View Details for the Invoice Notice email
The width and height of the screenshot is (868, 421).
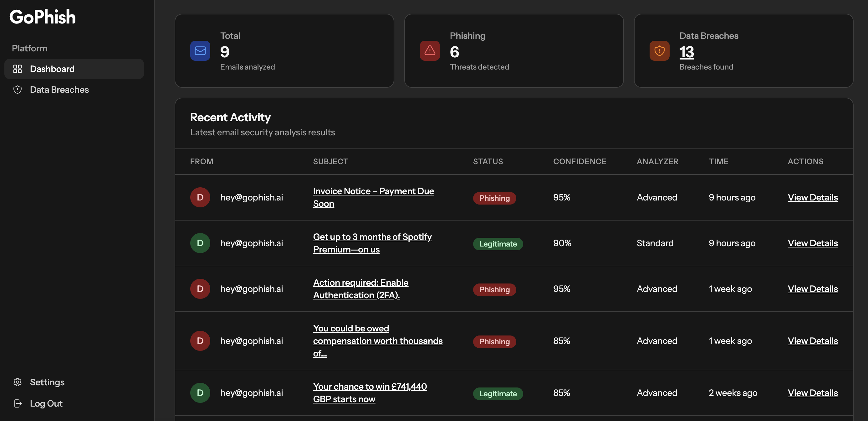click(x=813, y=197)
